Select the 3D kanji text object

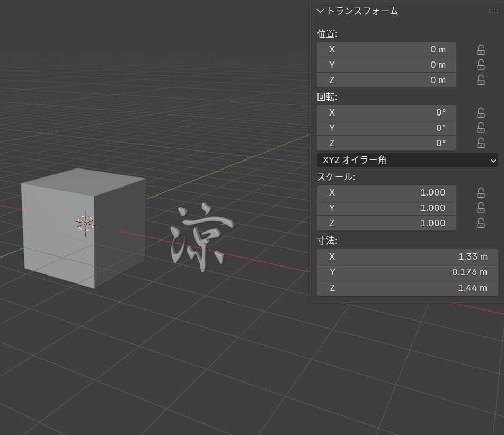pyautogui.click(x=201, y=238)
